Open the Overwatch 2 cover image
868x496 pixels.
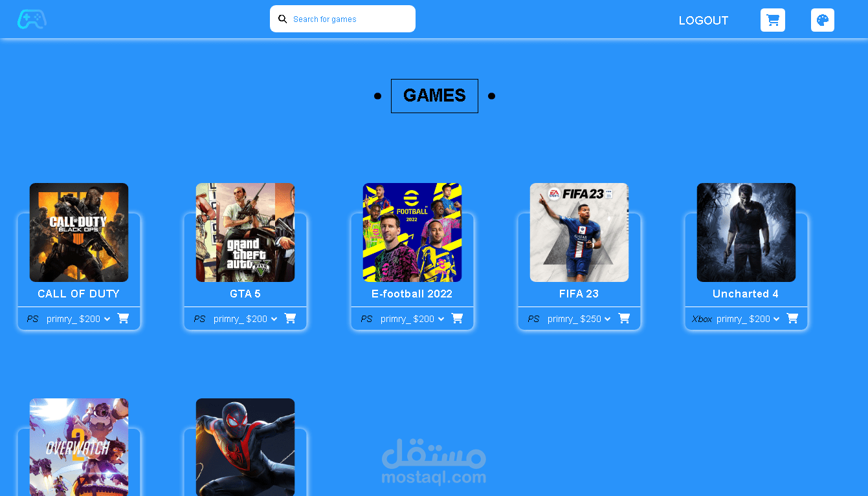coord(79,447)
